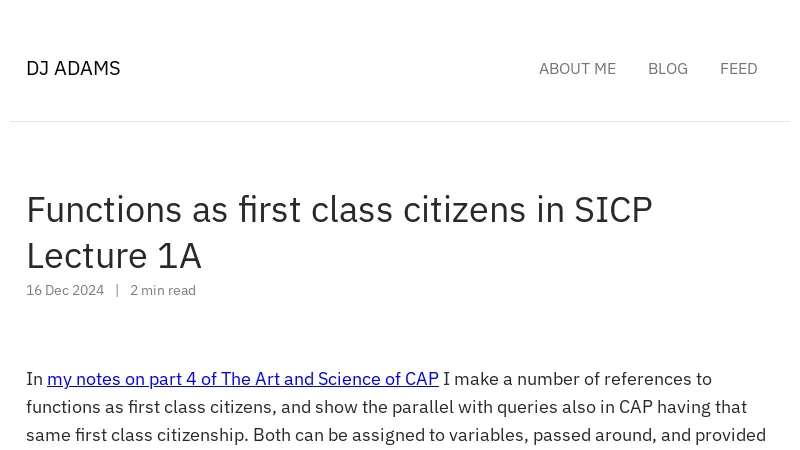Click "The Art and Science of CAP" link text
The height and width of the screenshot is (450, 800).
click(329, 379)
